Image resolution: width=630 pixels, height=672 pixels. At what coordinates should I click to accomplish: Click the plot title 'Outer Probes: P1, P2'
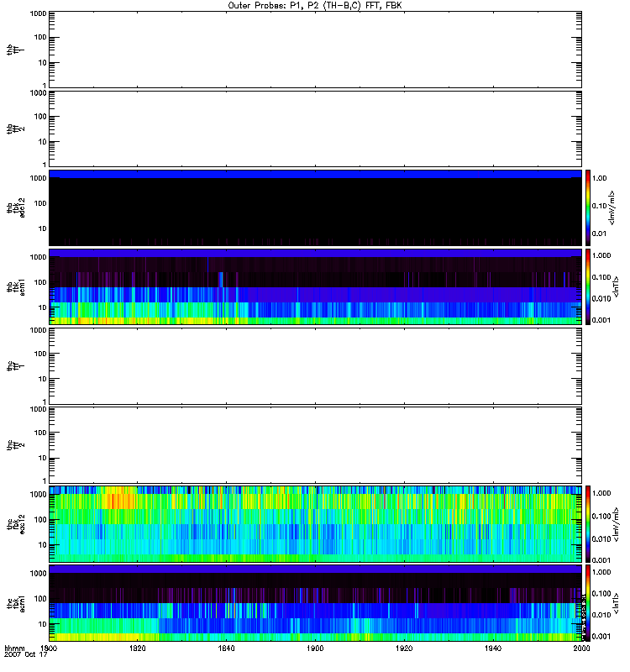tap(315, 5)
